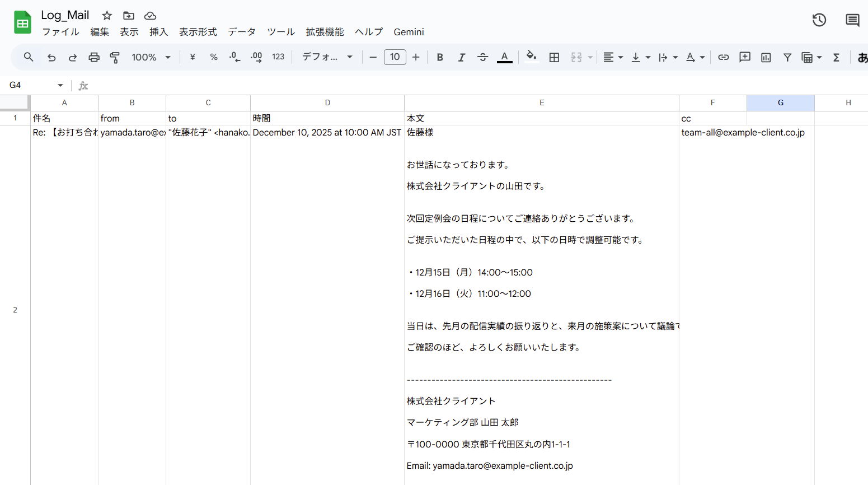Format value as percent
The image size is (868, 485).
[x=213, y=57]
